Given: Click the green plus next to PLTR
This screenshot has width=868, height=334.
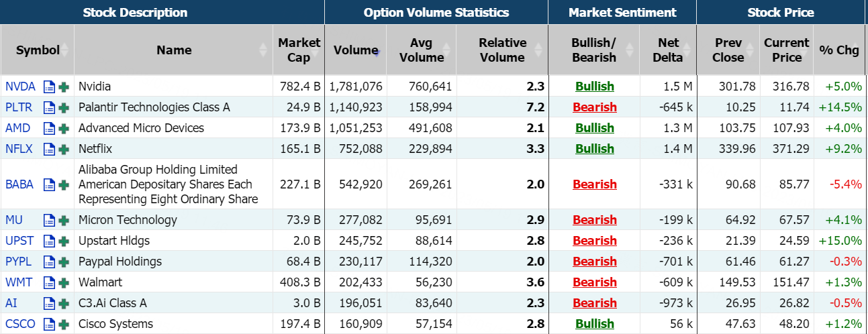Looking at the screenshot, I should click(x=64, y=107).
